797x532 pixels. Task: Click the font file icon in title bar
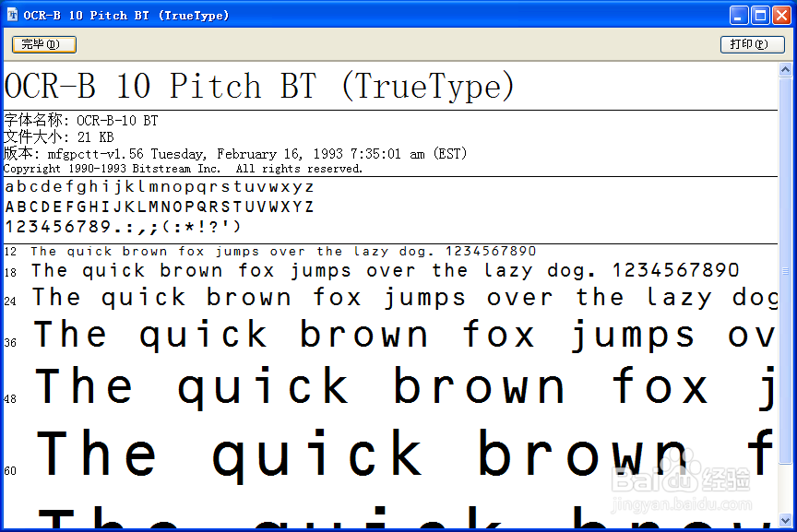[x=12, y=15]
